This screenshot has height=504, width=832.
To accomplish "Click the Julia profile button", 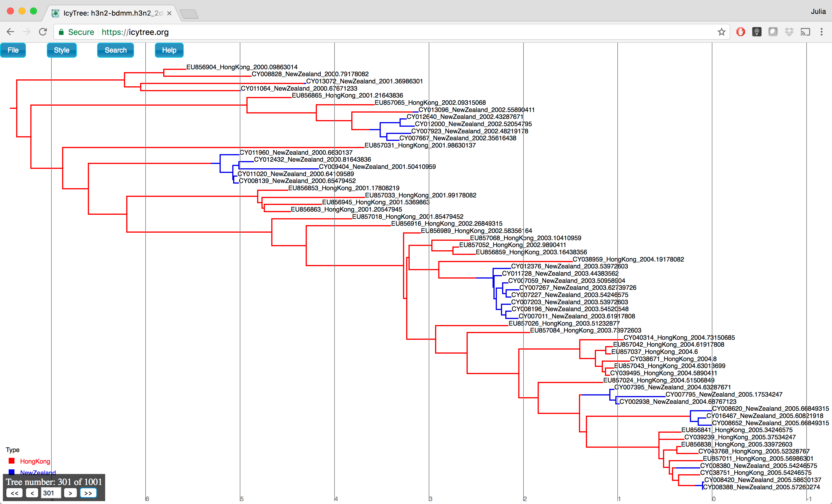I will point(818,12).
